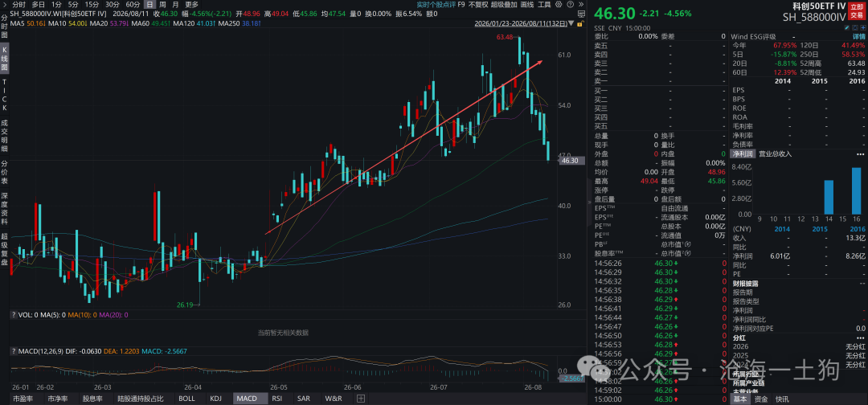Image resolution: width=868 pixels, height=405 pixels.
Task: Open 实时个股点评 link
Action: [x=436, y=5]
